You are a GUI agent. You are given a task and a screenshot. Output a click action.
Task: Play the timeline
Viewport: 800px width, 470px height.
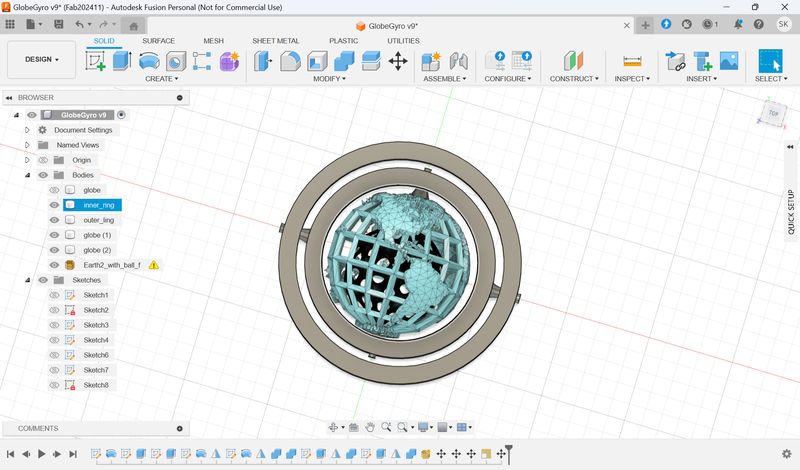(x=41, y=454)
